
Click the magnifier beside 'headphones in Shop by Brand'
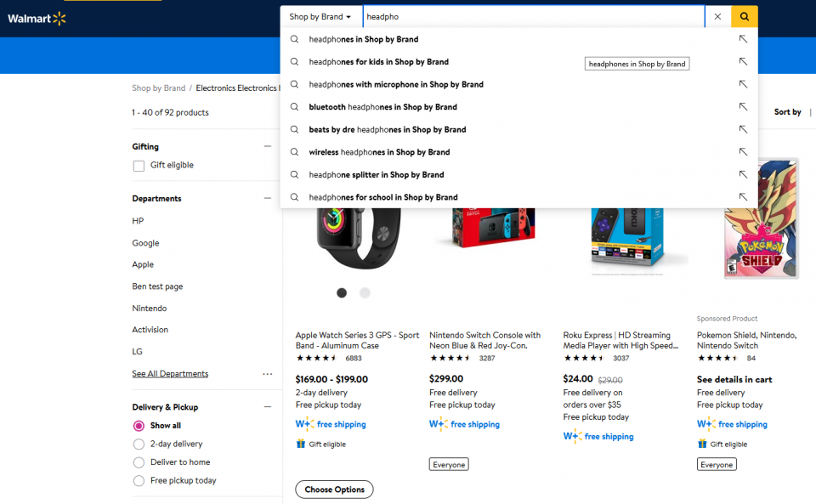click(x=295, y=39)
